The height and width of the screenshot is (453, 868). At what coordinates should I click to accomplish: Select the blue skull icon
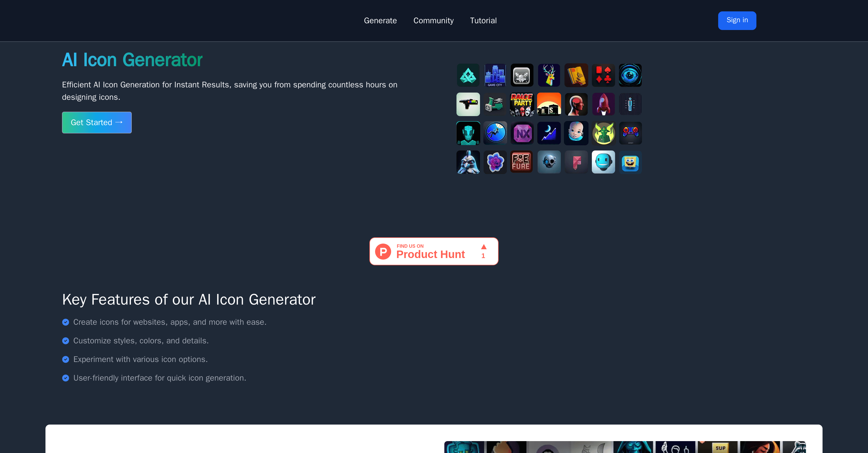[x=549, y=162]
